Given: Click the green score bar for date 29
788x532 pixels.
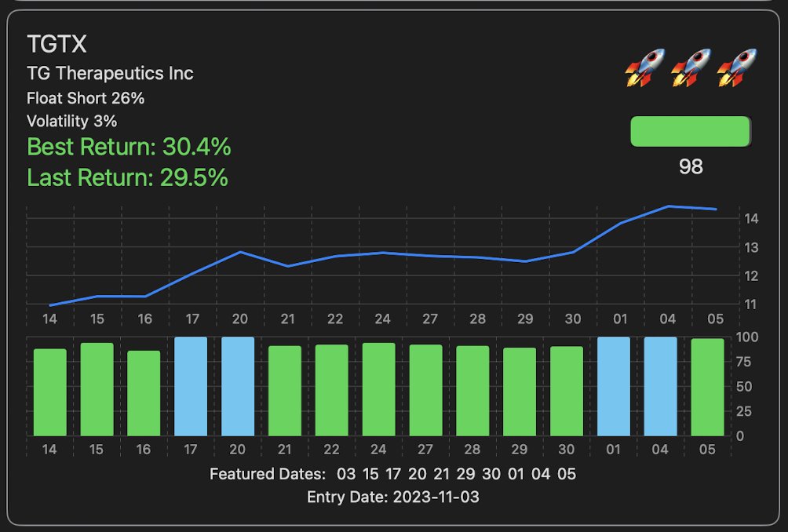Looking at the screenshot, I should click(520, 392).
